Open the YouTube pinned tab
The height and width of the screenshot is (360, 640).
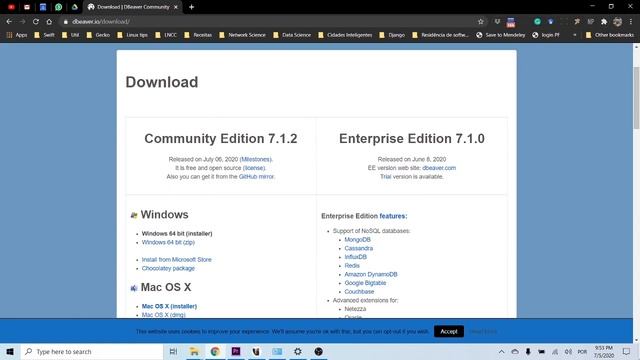point(11,7)
